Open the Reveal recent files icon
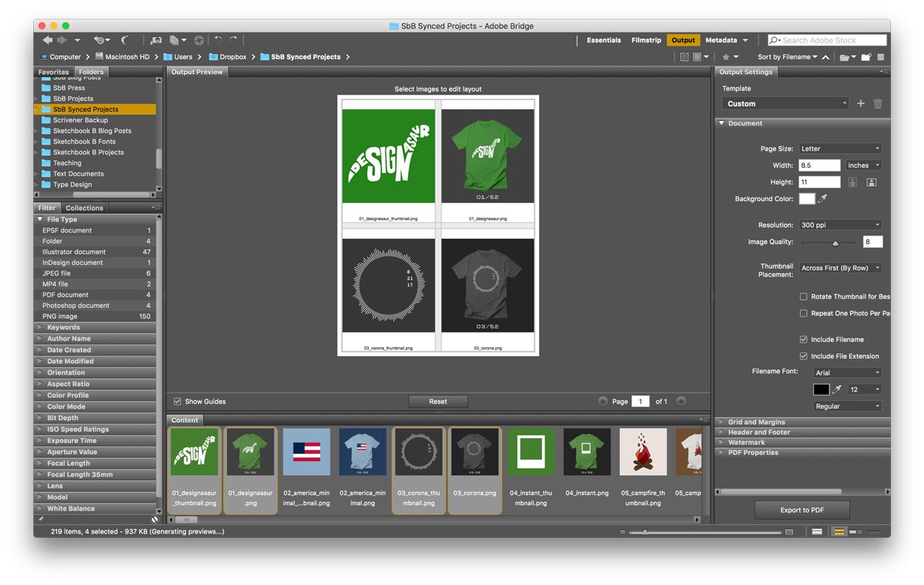 101,40
